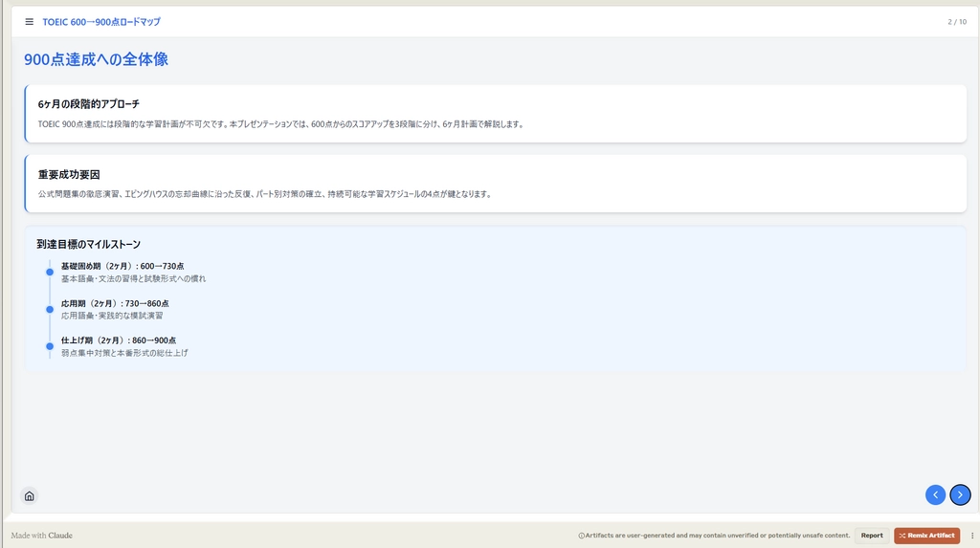Click milestone 基礎固め期（2ヶ月）: 600→730点
980x548 pixels.
pos(122,266)
